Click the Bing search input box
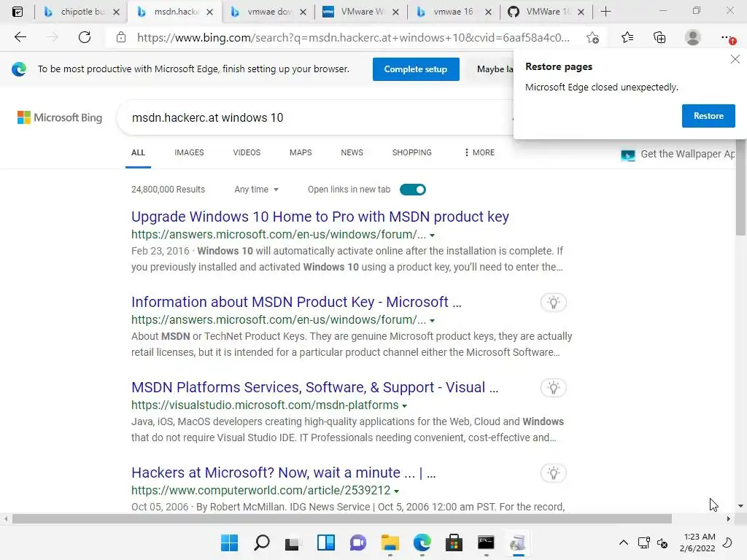Image resolution: width=747 pixels, height=560 pixels. [x=314, y=117]
